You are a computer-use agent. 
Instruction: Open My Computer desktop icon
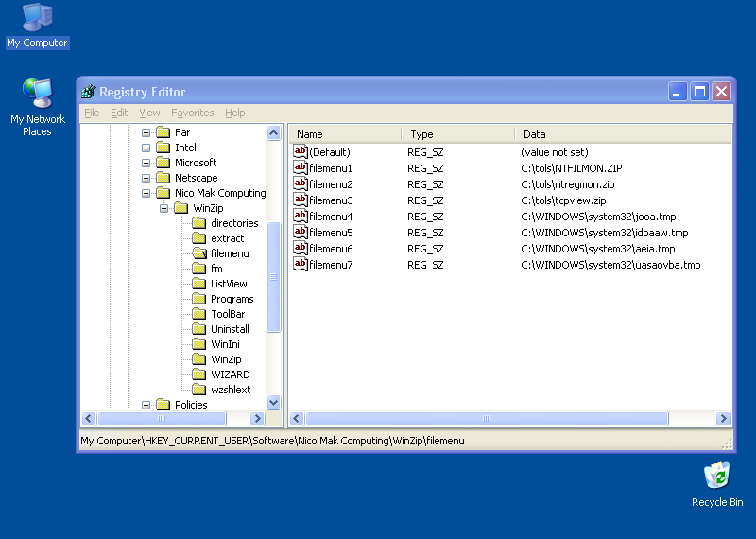(x=37, y=26)
